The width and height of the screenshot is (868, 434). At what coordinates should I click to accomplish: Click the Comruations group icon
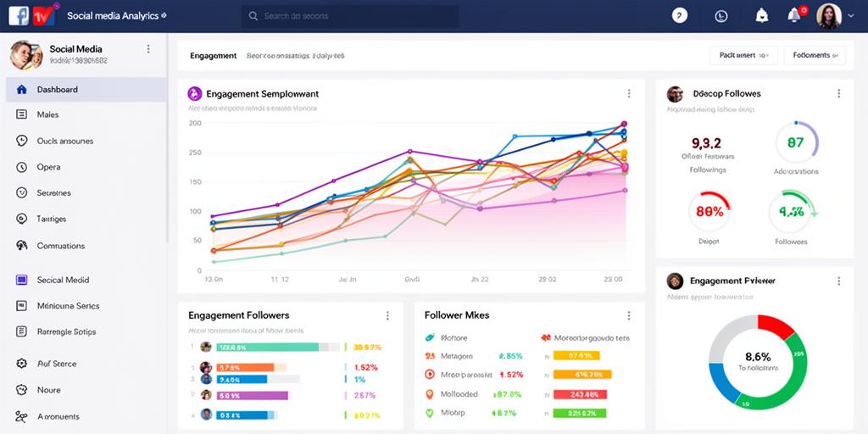(21, 245)
